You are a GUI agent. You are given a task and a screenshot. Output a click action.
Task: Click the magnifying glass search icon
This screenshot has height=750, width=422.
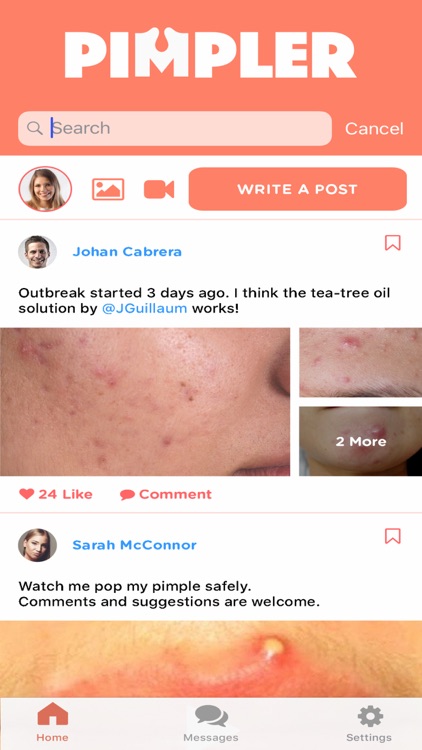[34, 128]
